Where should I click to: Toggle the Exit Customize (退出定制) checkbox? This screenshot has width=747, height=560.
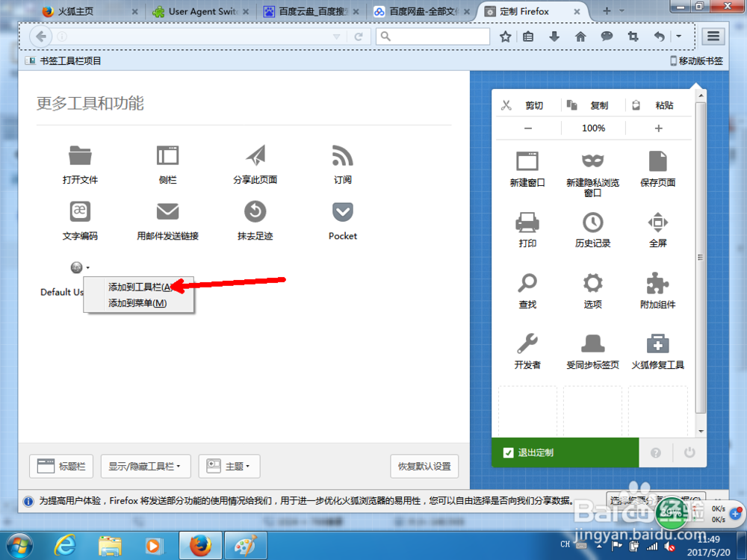point(508,452)
